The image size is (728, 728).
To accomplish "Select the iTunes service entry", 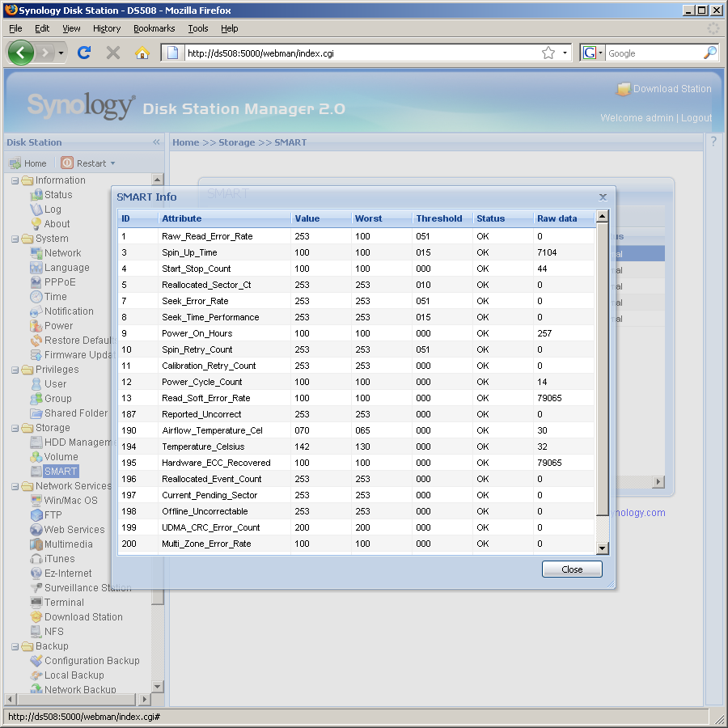I will (x=59, y=559).
